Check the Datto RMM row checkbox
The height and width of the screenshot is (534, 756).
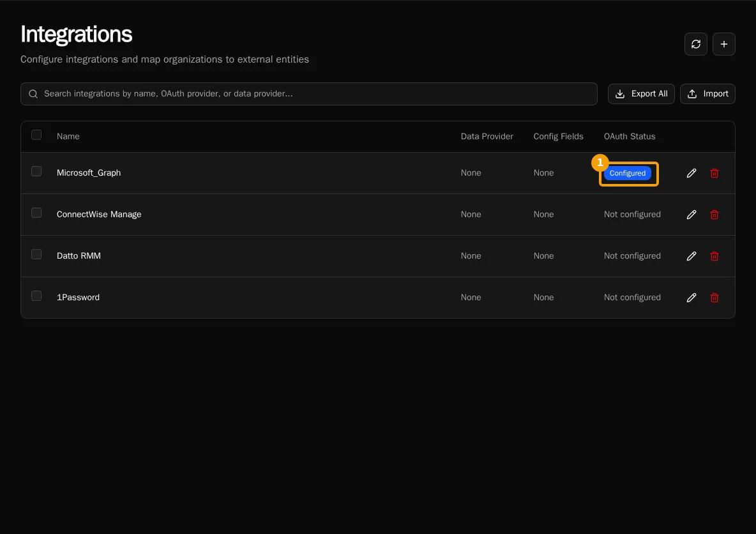[x=36, y=254]
